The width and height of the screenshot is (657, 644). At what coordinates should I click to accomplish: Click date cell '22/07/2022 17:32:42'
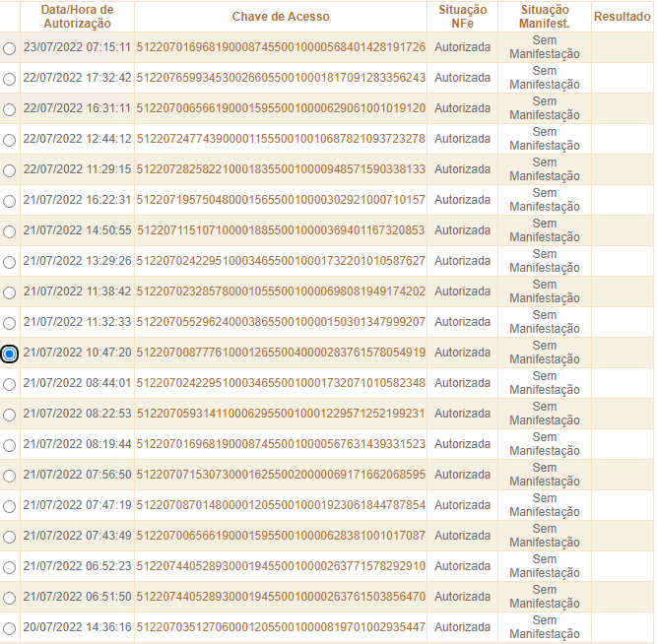pos(77,78)
